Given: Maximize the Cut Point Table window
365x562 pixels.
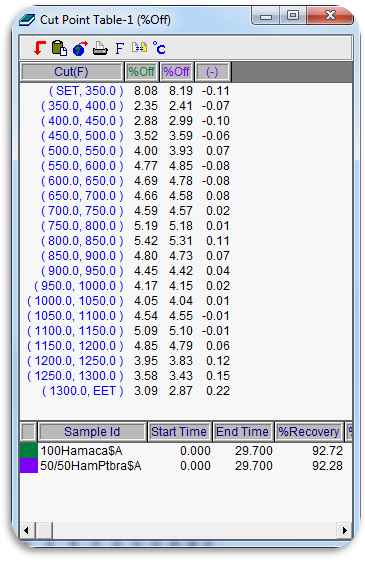Looking at the screenshot, I should tap(293, 16).
